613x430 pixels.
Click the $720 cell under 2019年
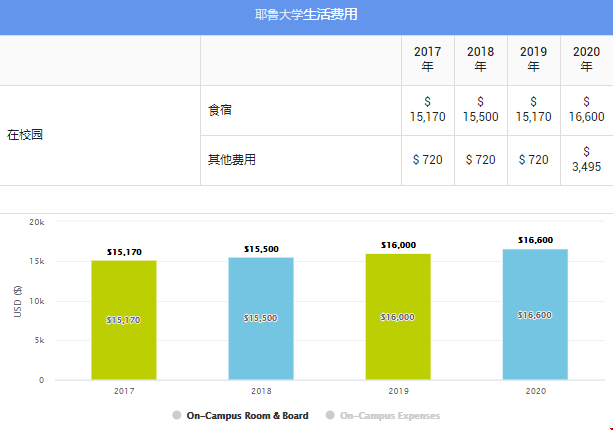pyautogui.click(x=534, y=159)
